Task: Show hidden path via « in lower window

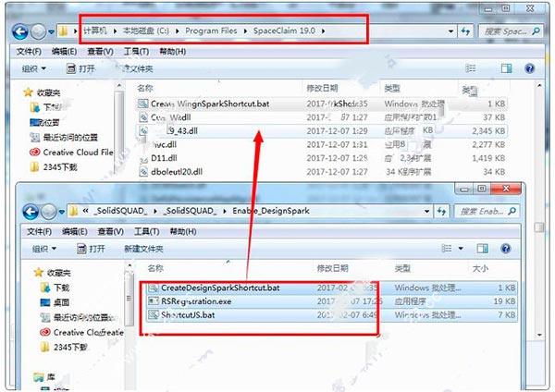Action: (x=85, y=211)
